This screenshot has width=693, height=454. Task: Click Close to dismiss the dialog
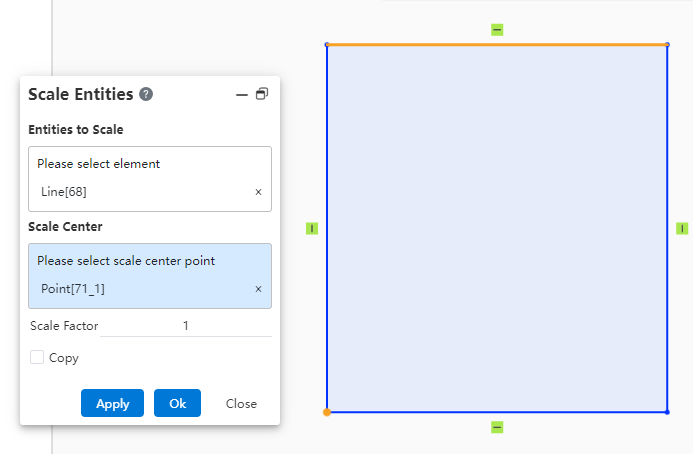point(241,404)
